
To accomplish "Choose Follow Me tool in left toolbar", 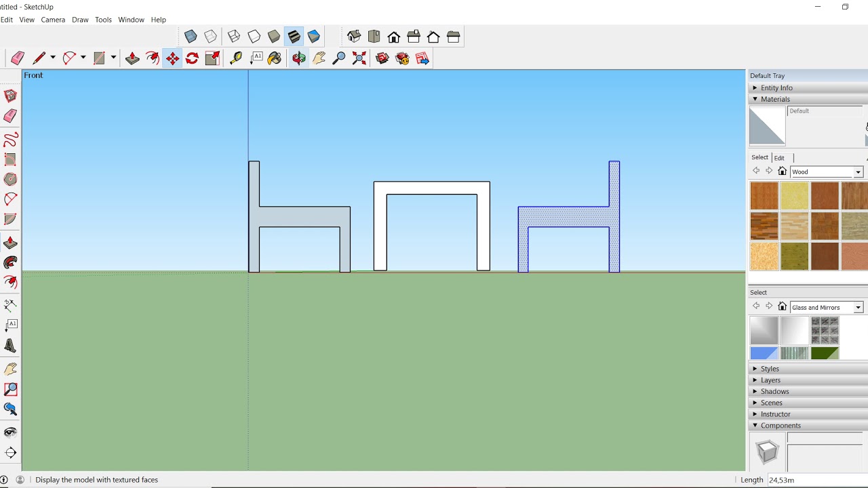I will pos(11,263).
